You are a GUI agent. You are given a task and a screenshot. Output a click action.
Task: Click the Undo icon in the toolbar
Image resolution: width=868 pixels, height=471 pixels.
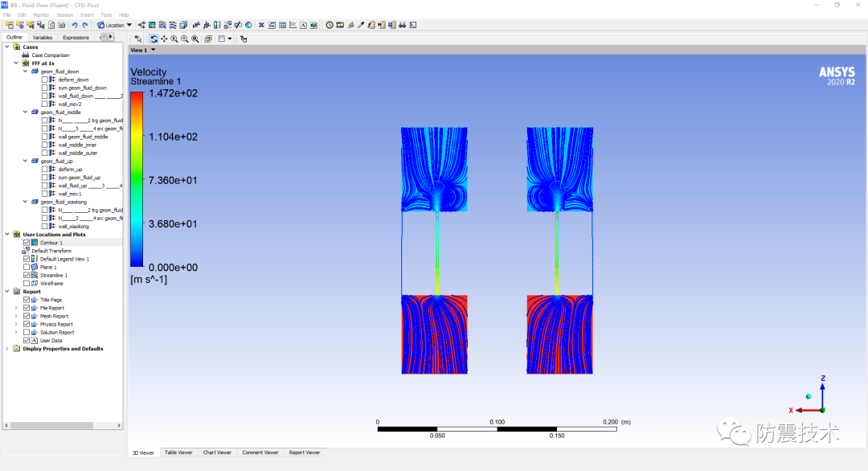click(x=74, y=25)
